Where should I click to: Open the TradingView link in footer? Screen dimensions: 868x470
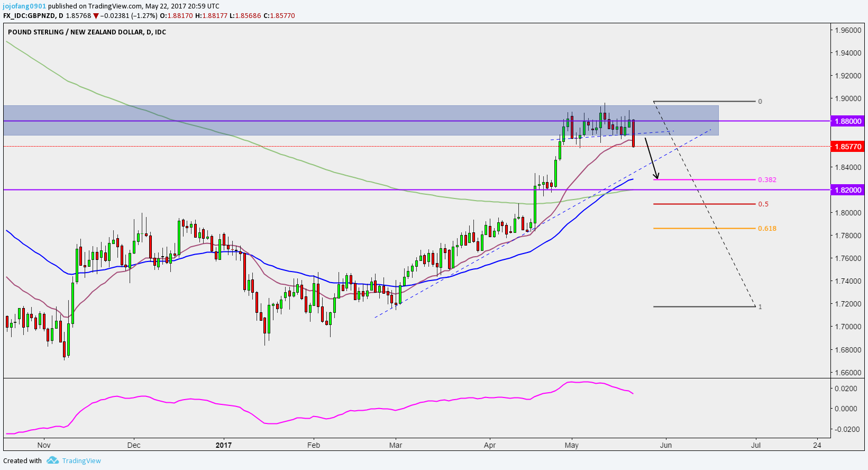point(81,460)
